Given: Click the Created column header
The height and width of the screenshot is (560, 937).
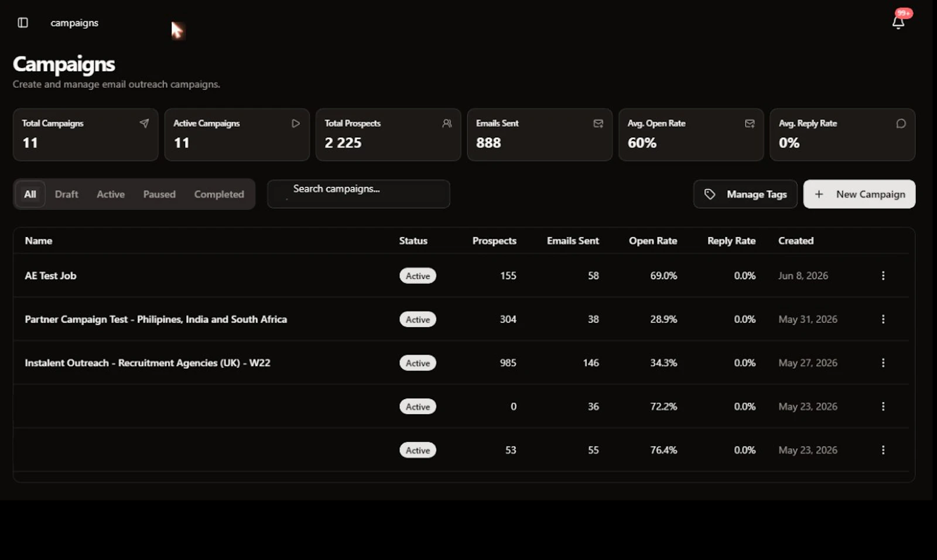Looking at the screenshot, I should [x=796, y=241].
